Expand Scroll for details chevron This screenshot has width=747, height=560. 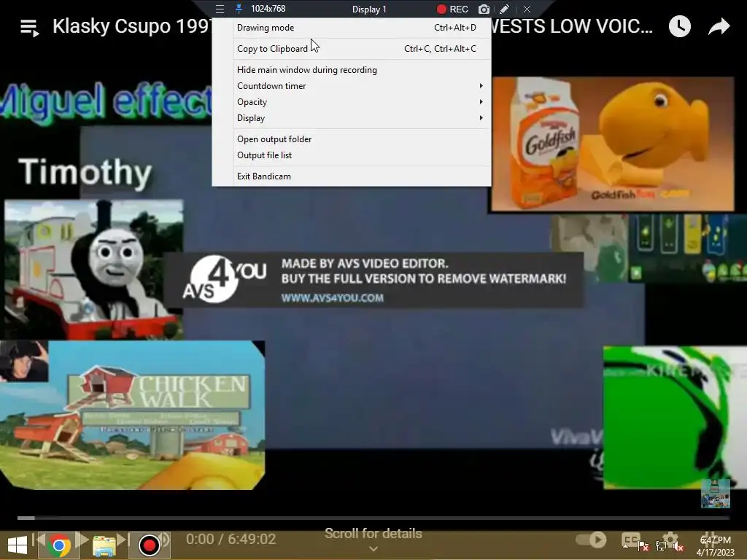click(x=373, y=548)
